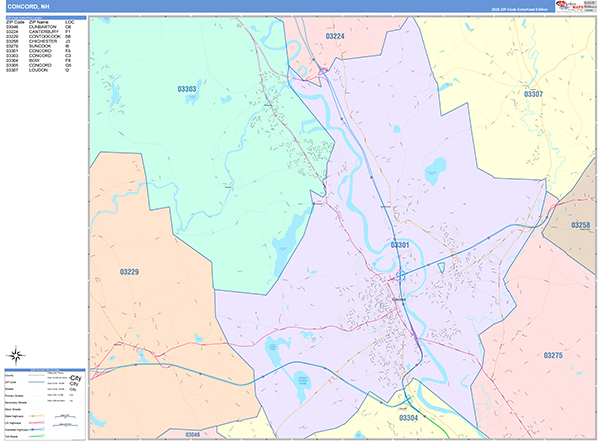Click the 03258 label near right edge
Viewport: 600px width, 441px height.
581,226
